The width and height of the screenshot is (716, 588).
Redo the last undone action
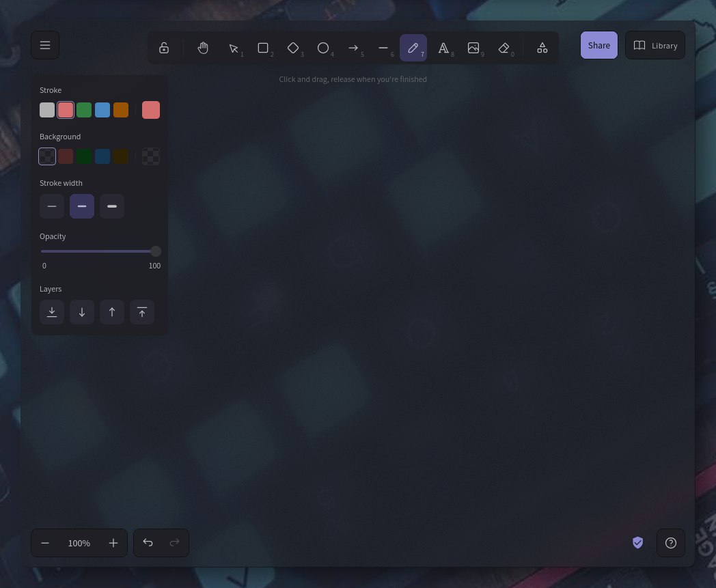pos(174,543)
